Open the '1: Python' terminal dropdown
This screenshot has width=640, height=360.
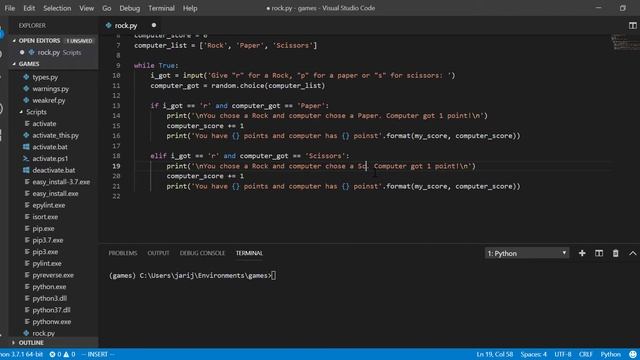(x=527, y=253)
